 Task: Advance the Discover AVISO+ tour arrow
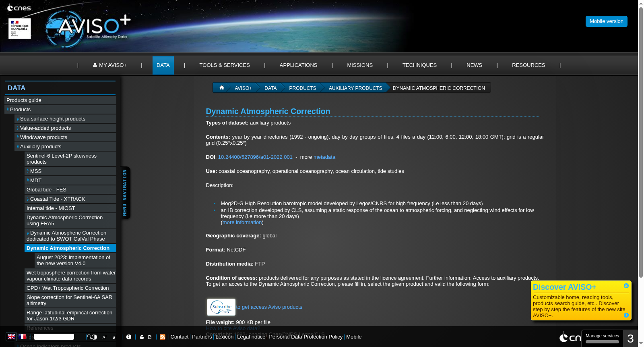(x=626, y=315)
